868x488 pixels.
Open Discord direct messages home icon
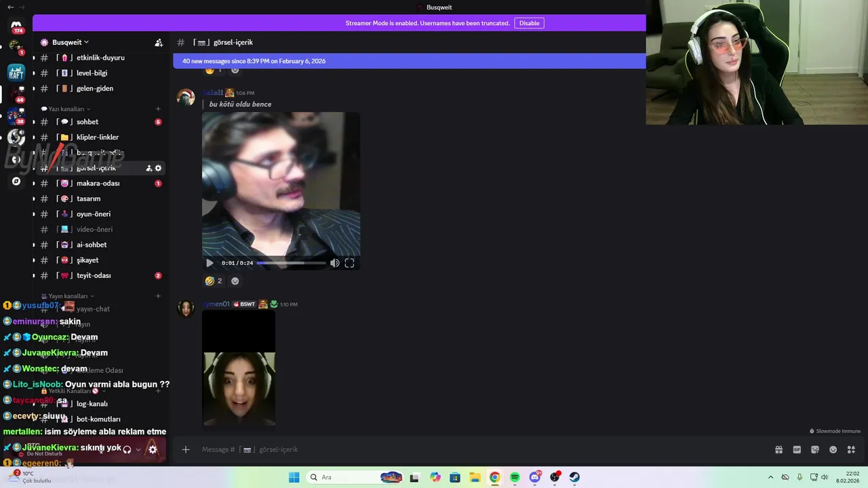pyautogui.click(x=16, y=25)
